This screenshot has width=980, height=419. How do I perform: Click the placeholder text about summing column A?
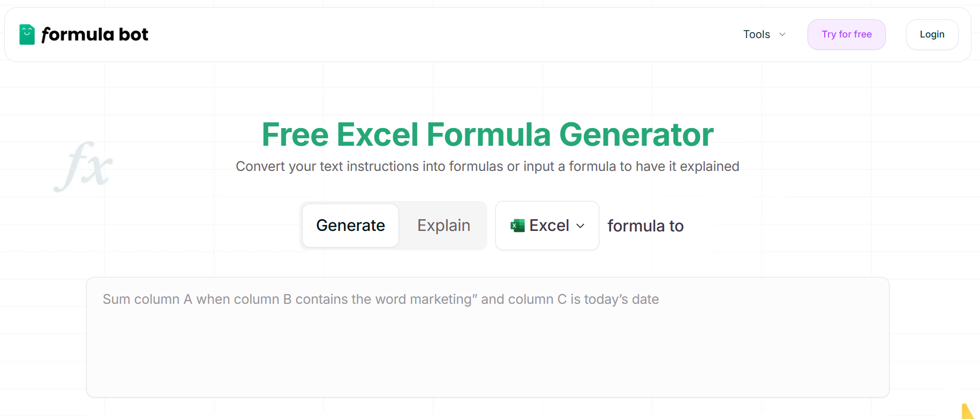381,299
